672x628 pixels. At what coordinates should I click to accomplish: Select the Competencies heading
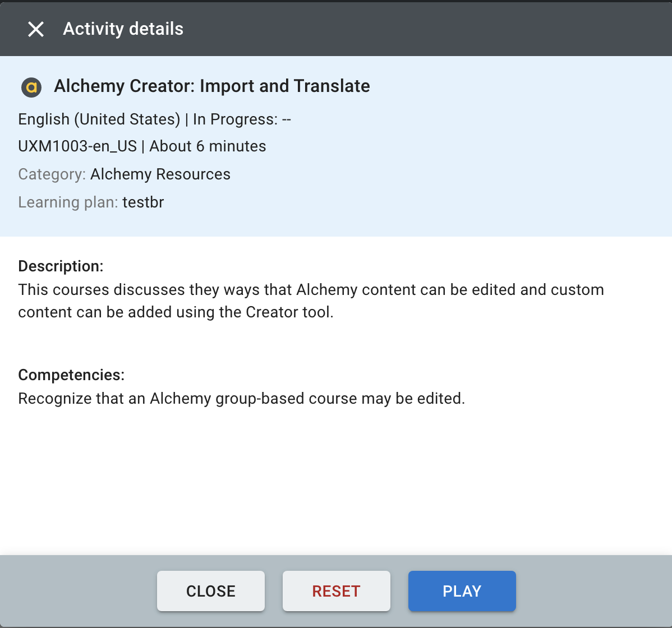71,375
